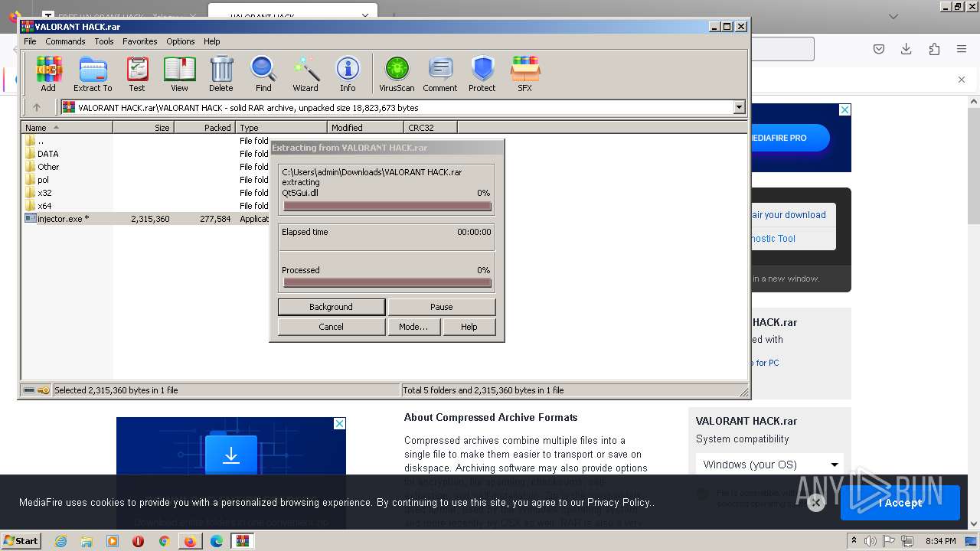Click the Extract To toolbar icon
Image resolution: width=980 pixels, height=551 pixels.
point(93,74)
